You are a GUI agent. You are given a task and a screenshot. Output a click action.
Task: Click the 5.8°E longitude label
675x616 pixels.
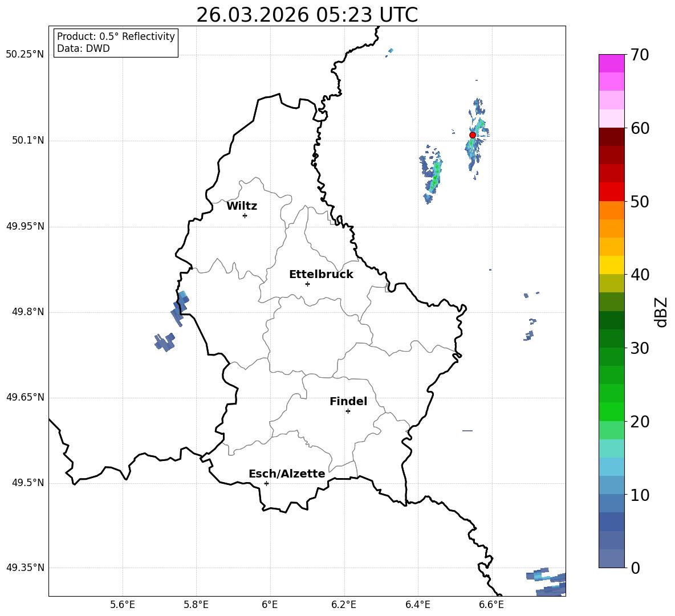(196, 605)
